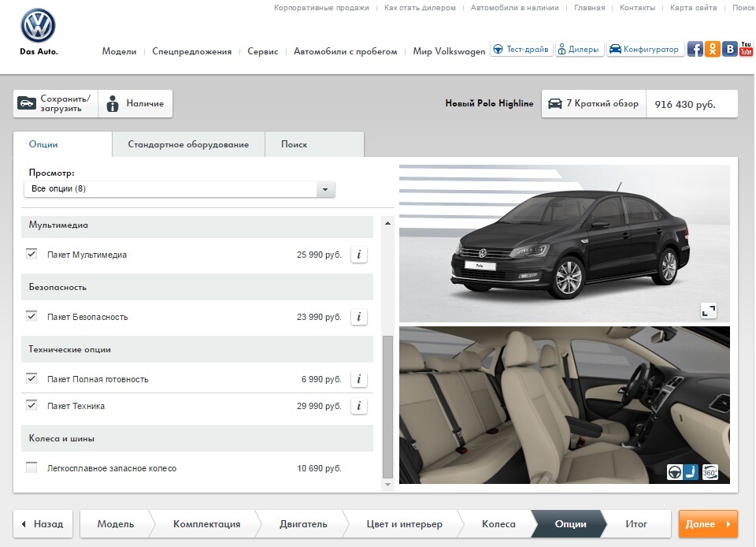756x547 pixels.
Task: Switch to Стандартное оборудование tab
Action: [x=188, y=144]
